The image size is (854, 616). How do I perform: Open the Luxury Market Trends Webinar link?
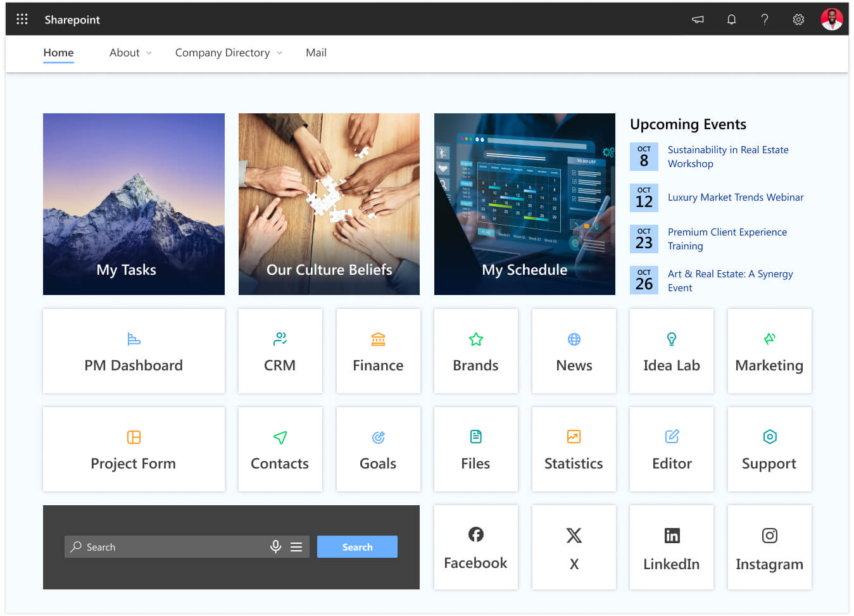point(735,198)
